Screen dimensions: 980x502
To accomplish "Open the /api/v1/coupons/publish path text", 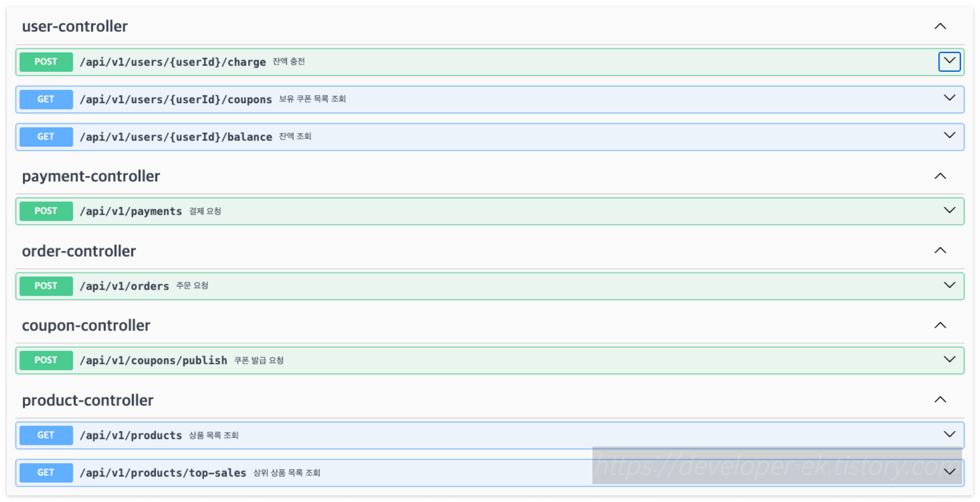I will tap(153, 360).
